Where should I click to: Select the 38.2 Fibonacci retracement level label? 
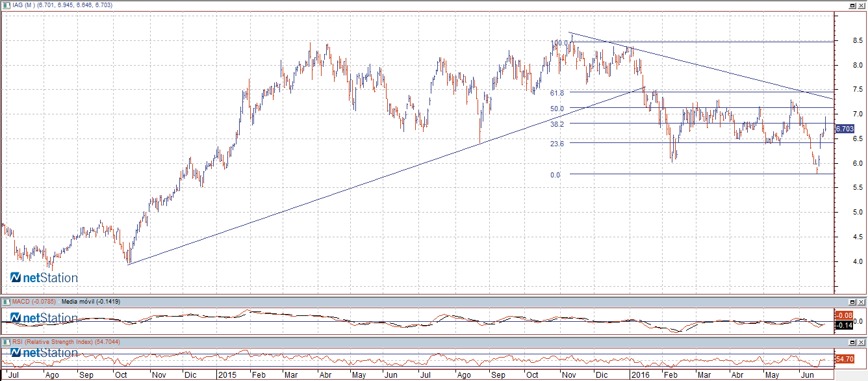[556, 124]
